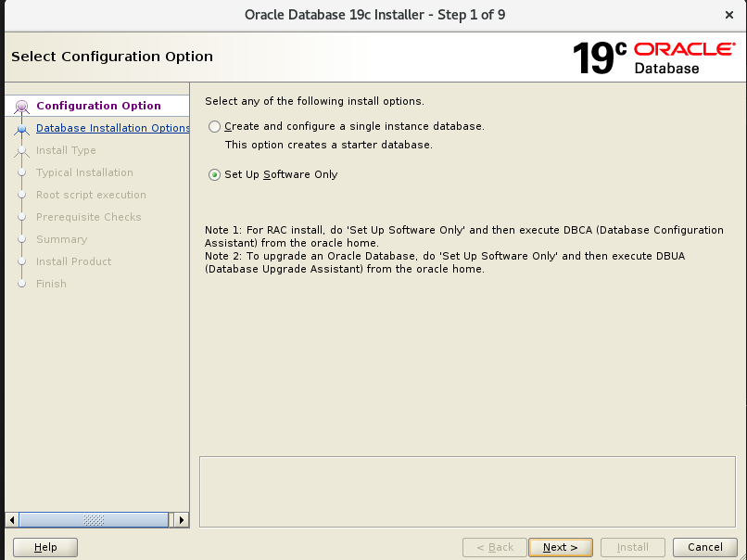Click the sidebar scroll left arrow

click(x=12, y=520)
